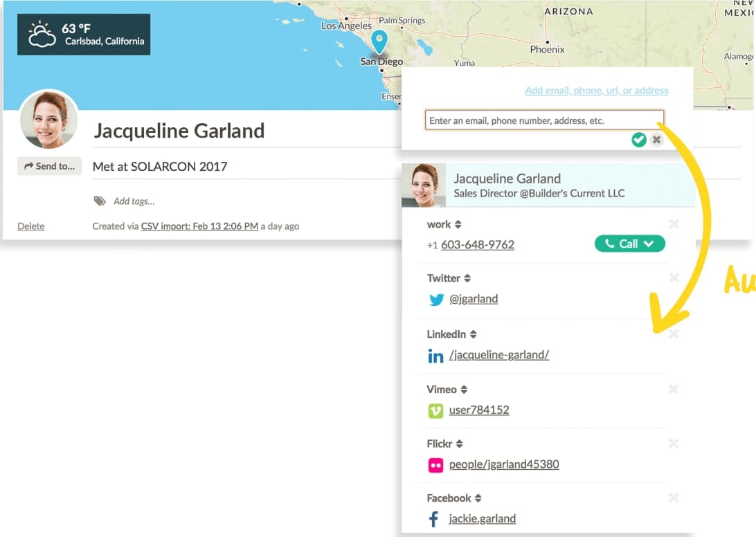Click the Flickr logo icon
The height and width of the screenshot is (537, 756).
436,465
